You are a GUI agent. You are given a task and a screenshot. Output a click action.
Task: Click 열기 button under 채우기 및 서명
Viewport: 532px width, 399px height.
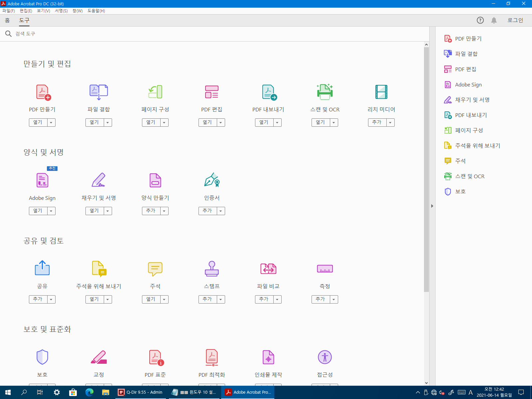[94, 211]
